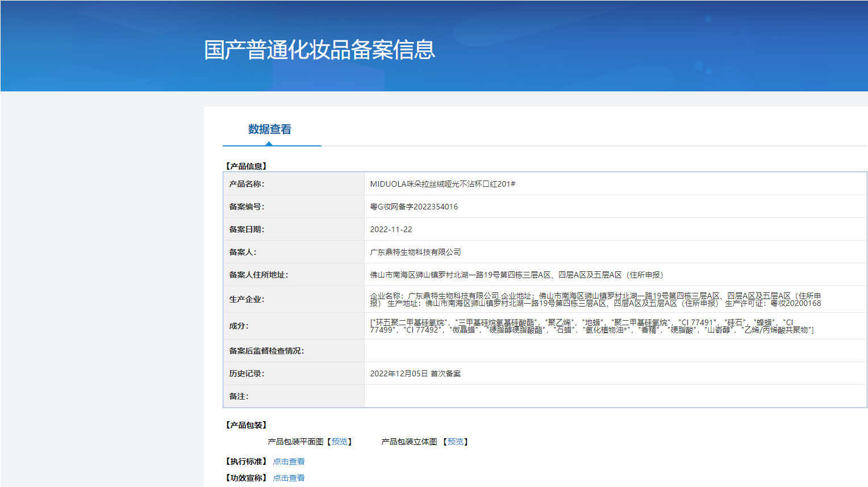This screenshot has height=487, width=868.
Task: Click the 生产企业 details text
Action: point(595,300)
